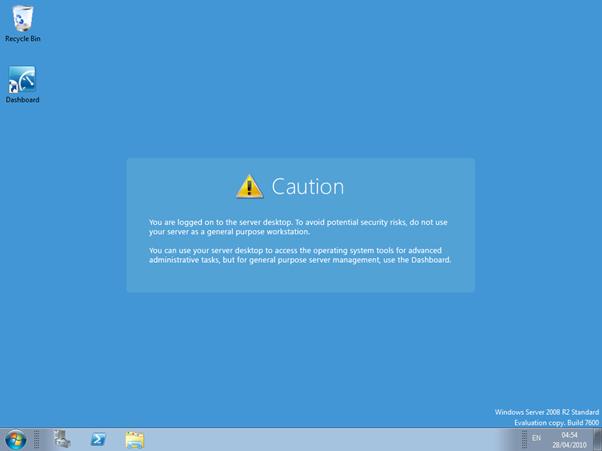Viewport: 602px width, 451px height.
Task: Click the "Evaluation copy. Build 7600" text
Action: [x=557, y=423]
